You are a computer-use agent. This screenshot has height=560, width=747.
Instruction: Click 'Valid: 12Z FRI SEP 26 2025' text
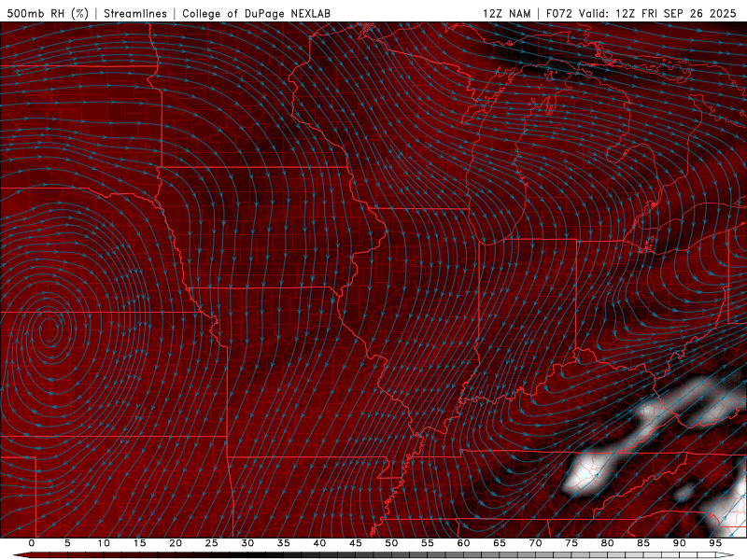pos(658,13)
